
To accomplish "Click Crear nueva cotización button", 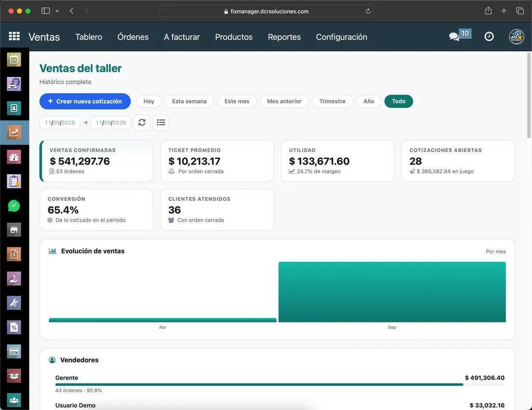I will [x=85, y=101].
